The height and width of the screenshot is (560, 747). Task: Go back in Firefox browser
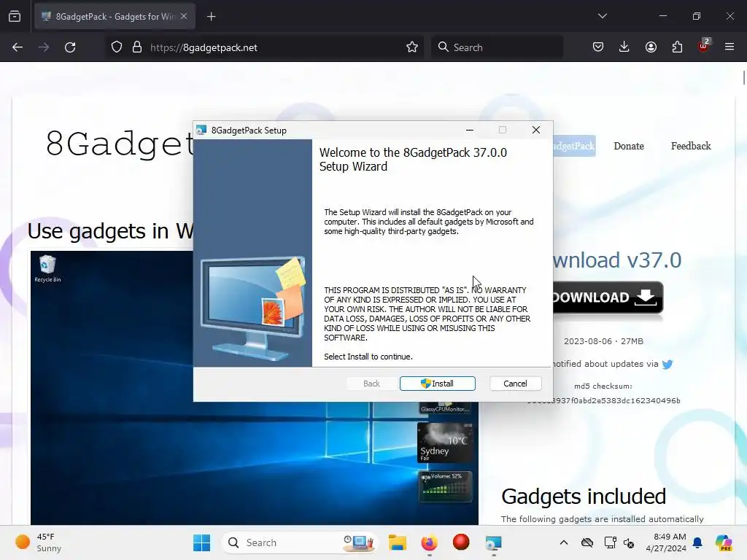tap(18, 47)
